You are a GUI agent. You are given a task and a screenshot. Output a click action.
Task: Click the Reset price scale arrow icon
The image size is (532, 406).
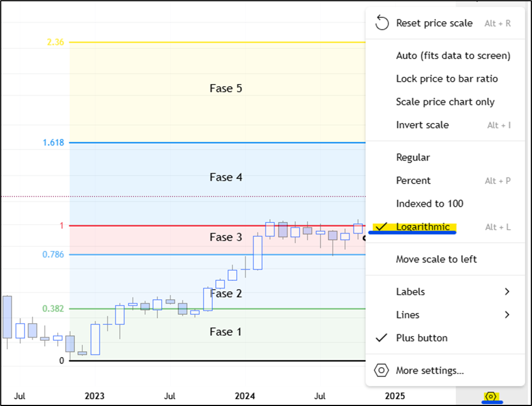(381, 23)
